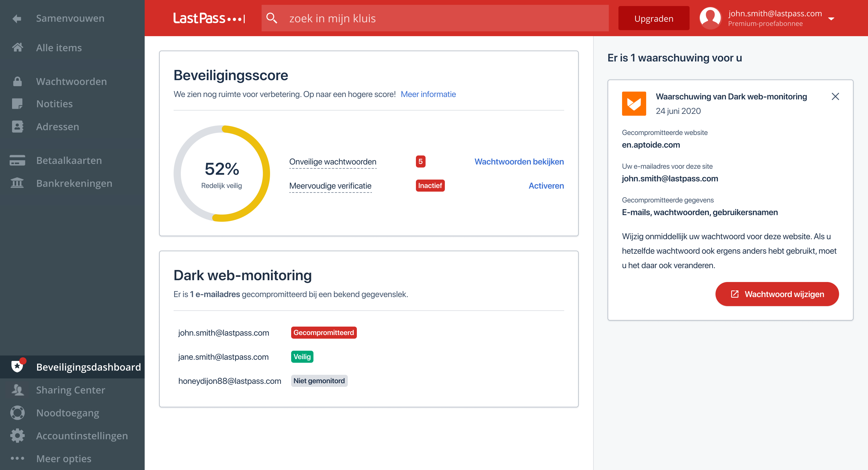Open Adressen via the contact card icon

17,126
